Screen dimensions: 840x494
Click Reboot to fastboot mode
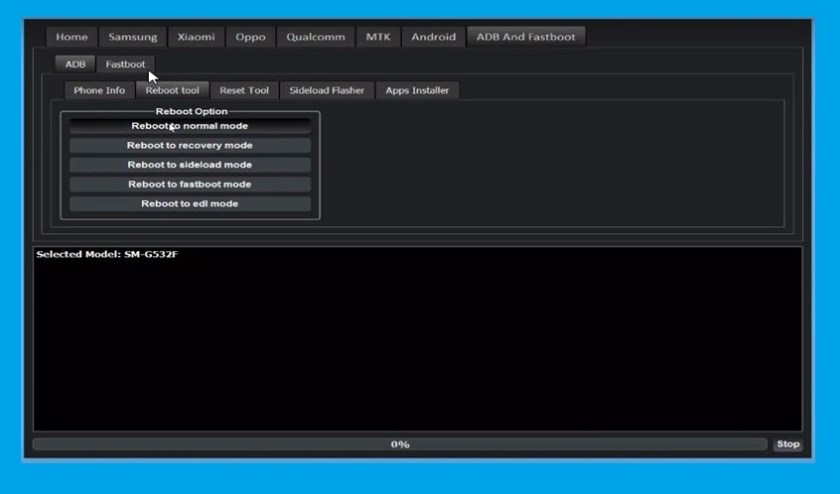click(190, 184)
